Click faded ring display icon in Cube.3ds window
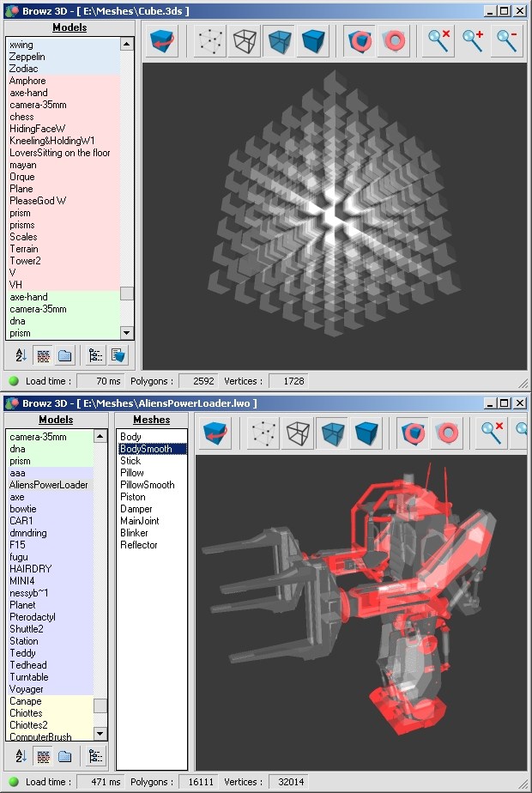 [x=394, y=40]
